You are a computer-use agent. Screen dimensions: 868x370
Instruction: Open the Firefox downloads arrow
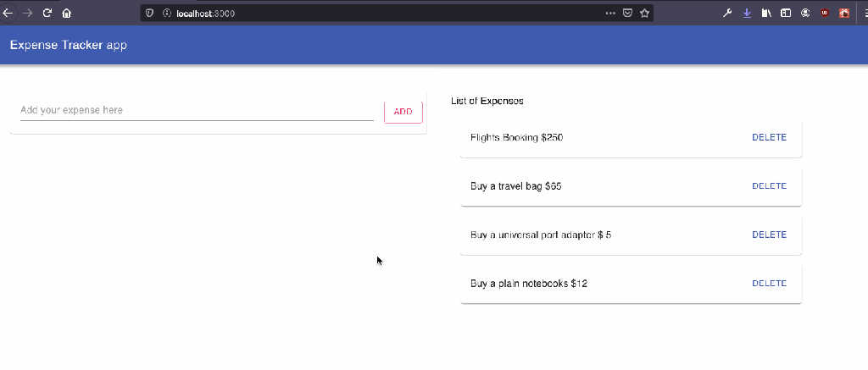pos(747,13)
